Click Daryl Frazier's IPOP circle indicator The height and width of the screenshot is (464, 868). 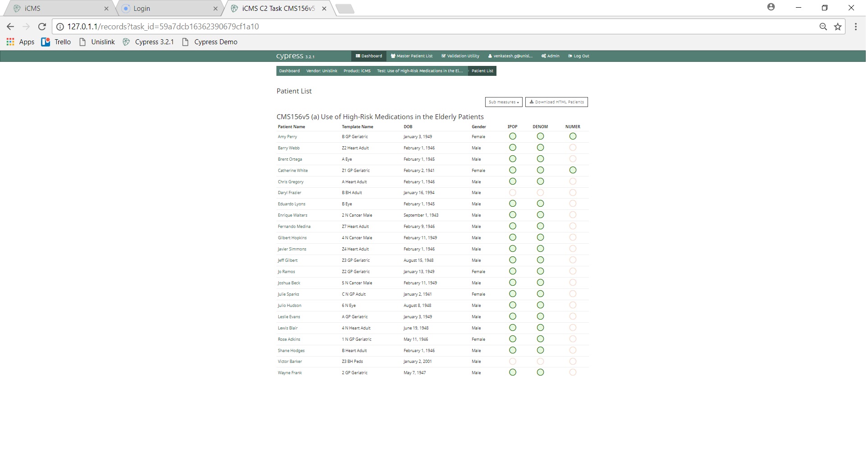point(514,193)
